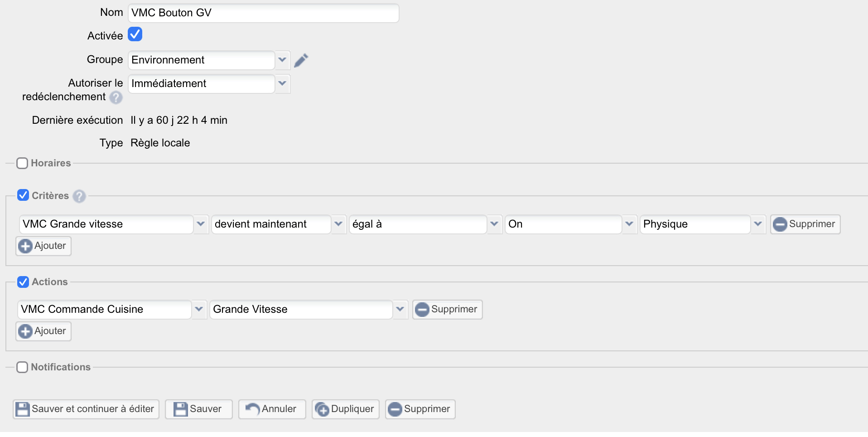
Task: Toggle the Critères section checkbox
Action: (23, 195)
